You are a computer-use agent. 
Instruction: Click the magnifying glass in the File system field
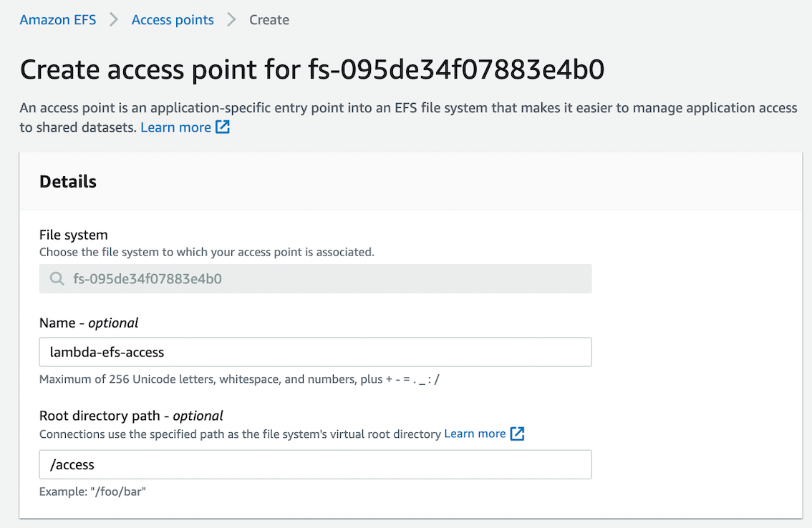point(57,279)
